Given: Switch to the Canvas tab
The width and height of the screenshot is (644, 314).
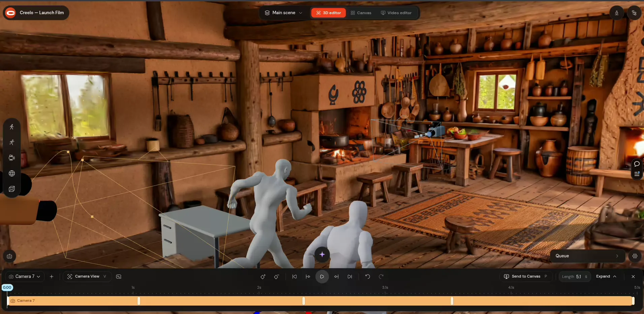Looking at the screenshot, I should tap(361, 13).
